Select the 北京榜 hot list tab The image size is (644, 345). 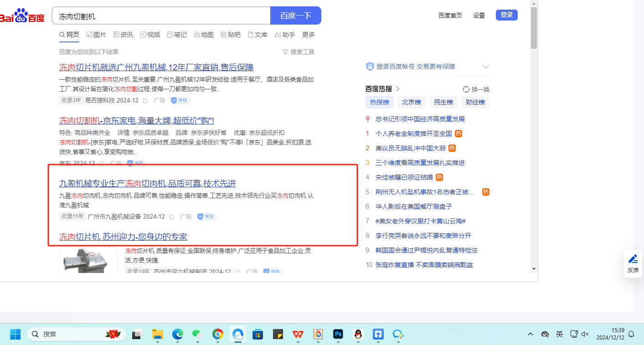[411, 102]
